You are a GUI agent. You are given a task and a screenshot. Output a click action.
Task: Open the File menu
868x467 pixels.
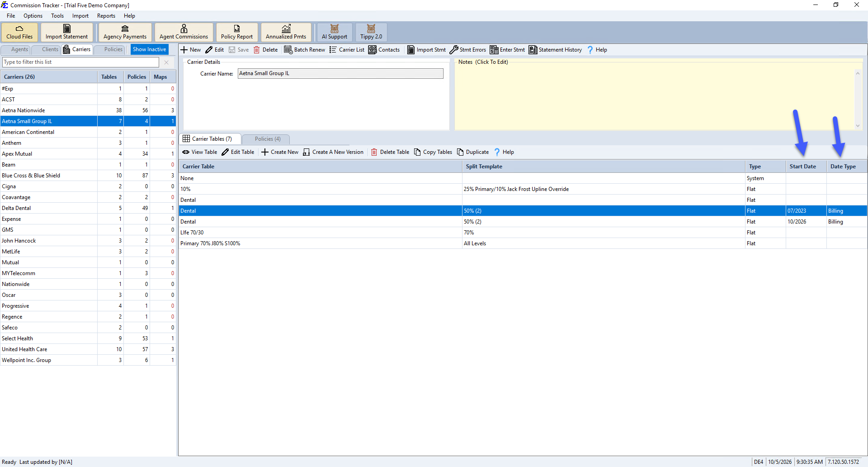pyautogui.click(x=11, y=16)
